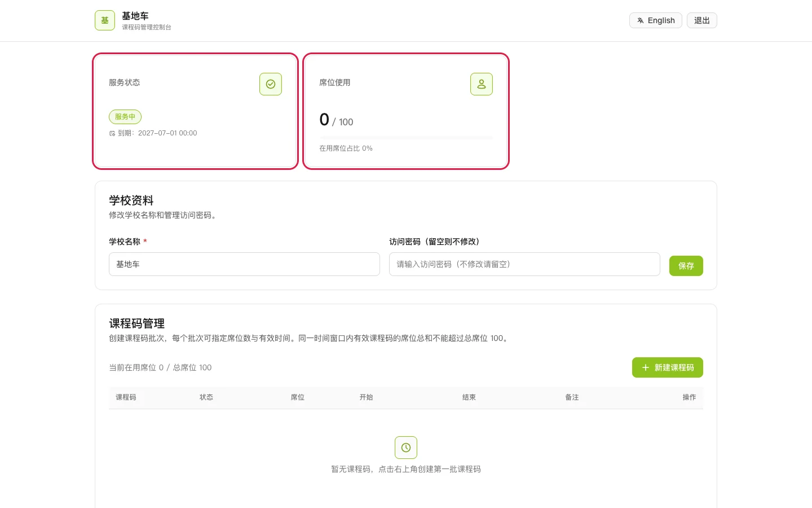Click the service status checkmark icon
This screenshot has width=812, height=508.
coord(271,84)
